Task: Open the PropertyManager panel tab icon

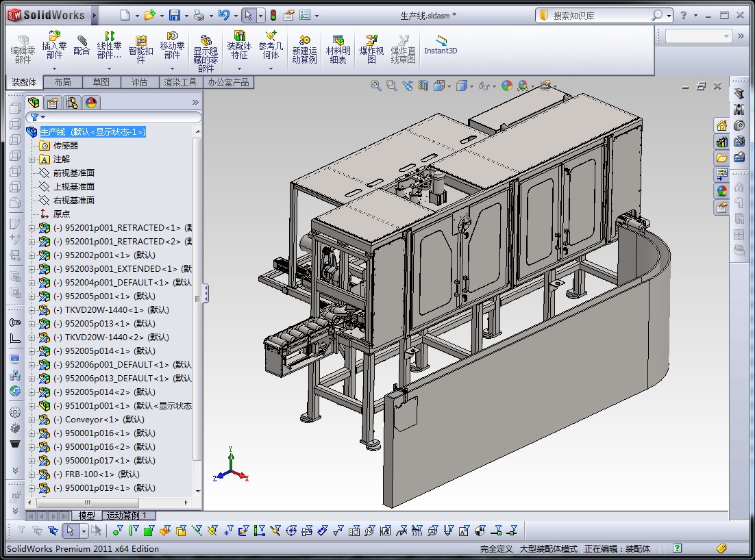Action: click(52, 103)
